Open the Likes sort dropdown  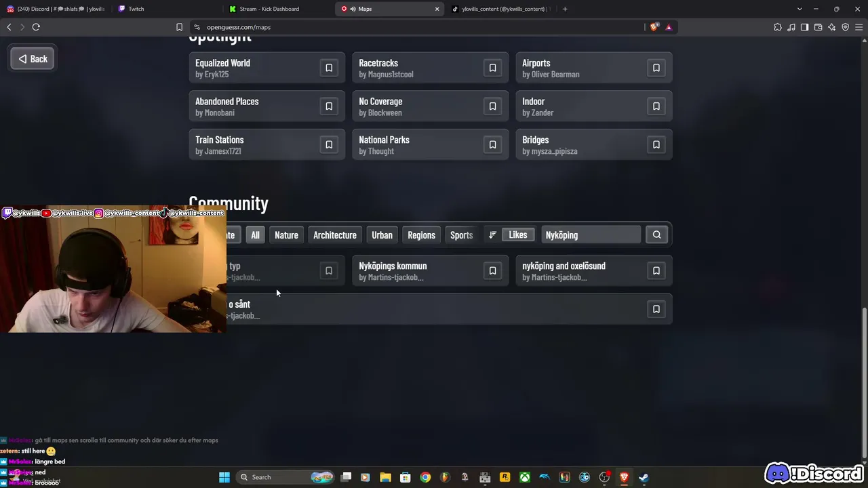pos(517,235)
